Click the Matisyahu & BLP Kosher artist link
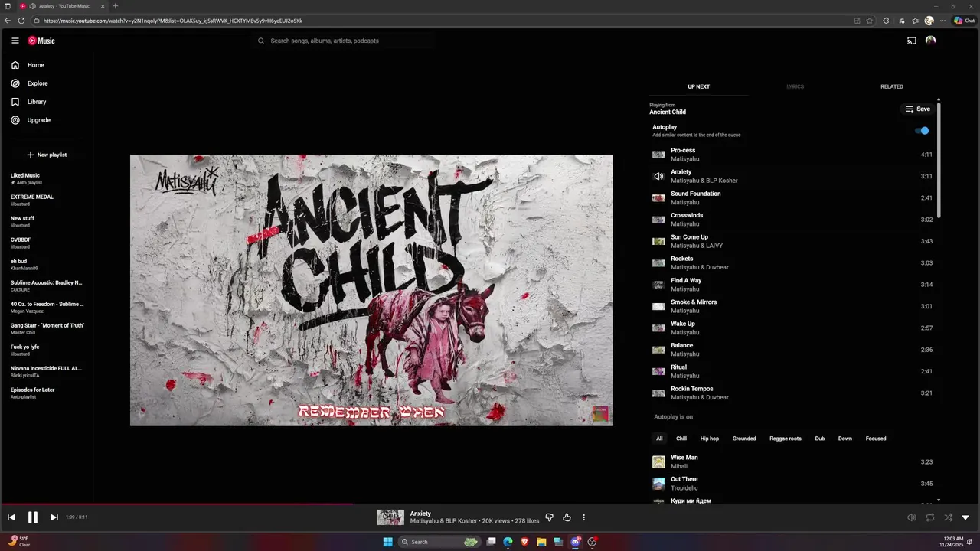The width and height of the screenshot is (980, 551). 443,521
